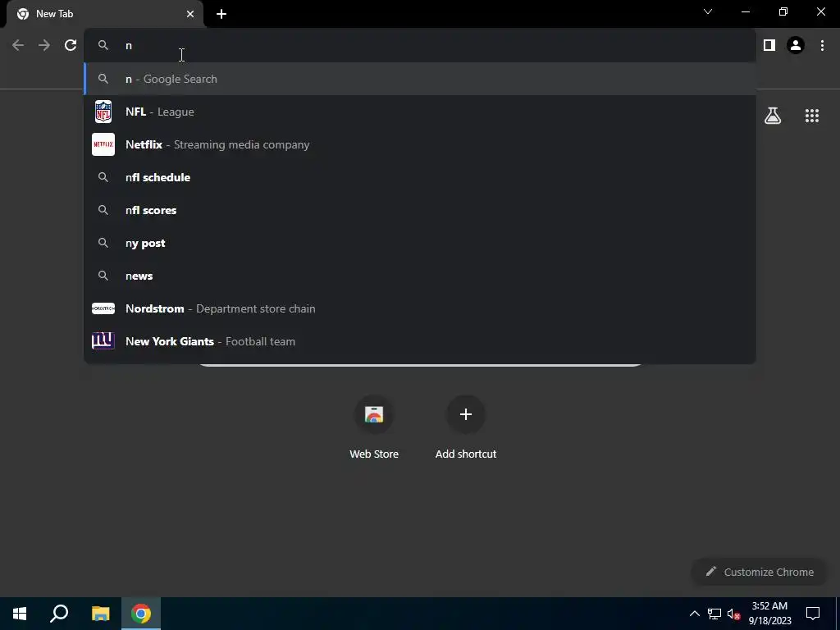Viewport: 840px width, 630px height.
Task: Click the NFL shield logo icon
Action: tap(103, 112)
